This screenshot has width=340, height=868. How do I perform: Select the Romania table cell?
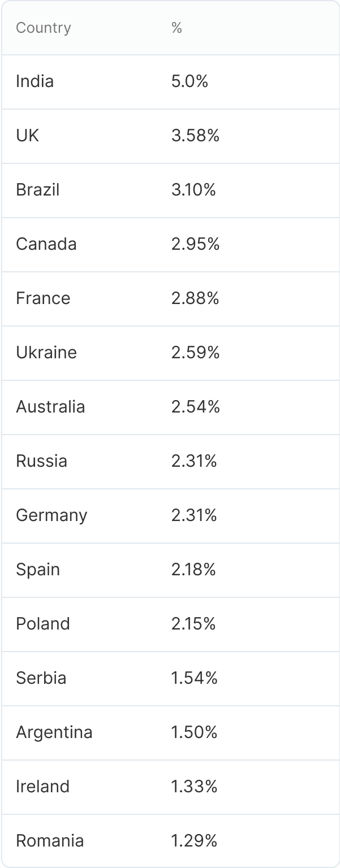[50, 841]
